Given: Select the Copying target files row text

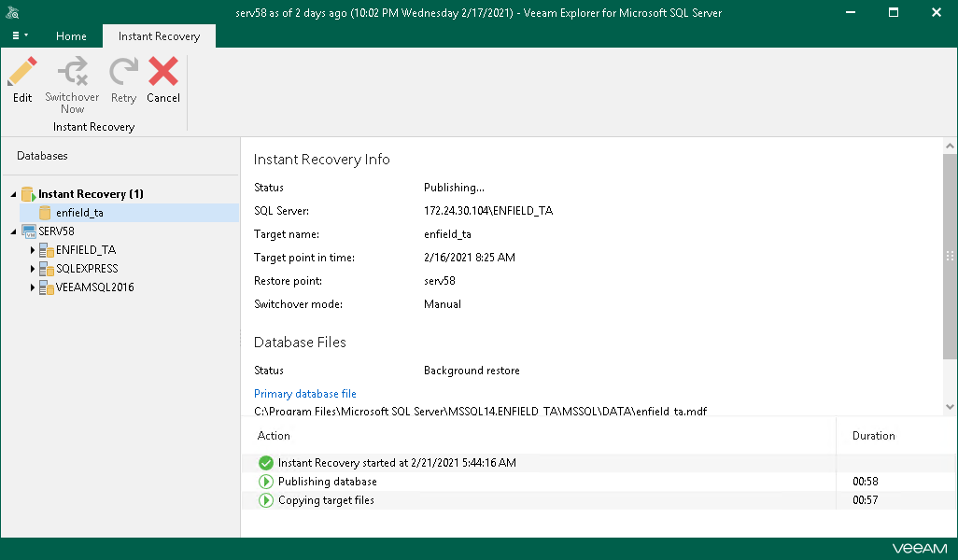Looking at the screenshot, I should (x=326, y=500).
